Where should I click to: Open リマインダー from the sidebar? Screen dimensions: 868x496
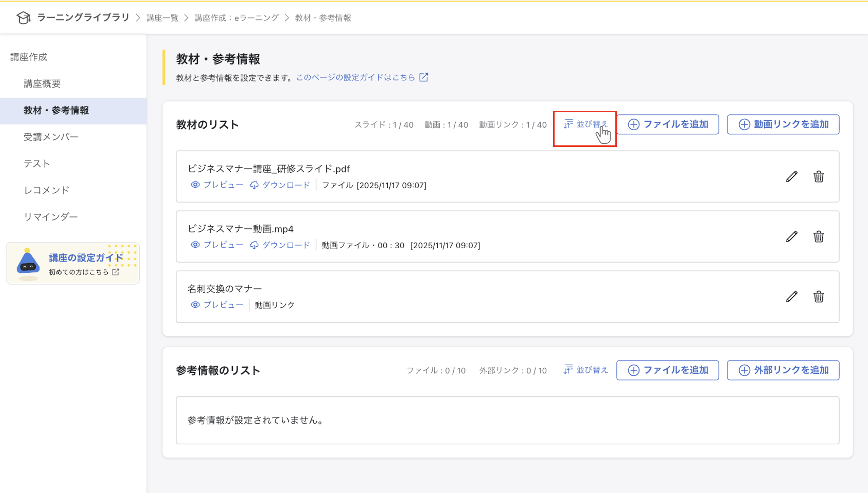pos(51,217)
